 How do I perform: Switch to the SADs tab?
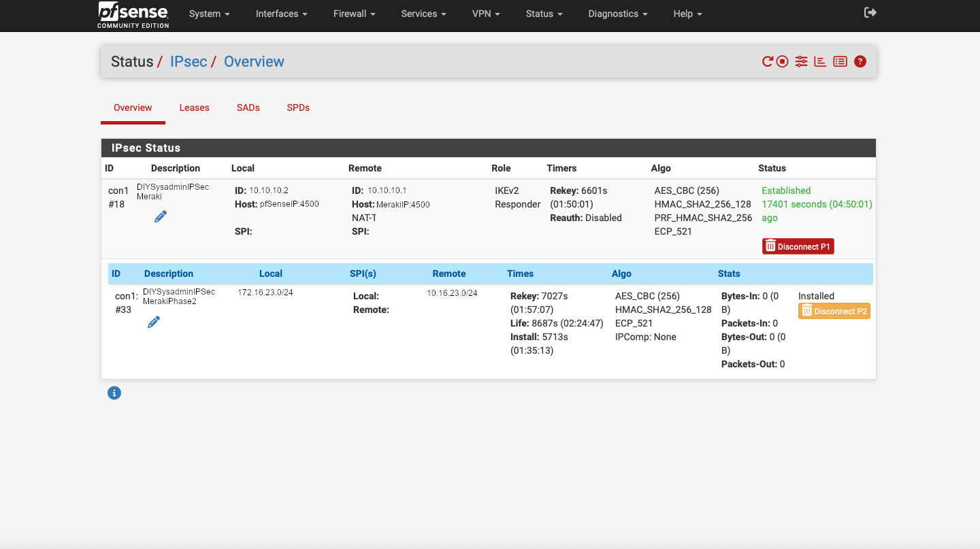[248, 107]
